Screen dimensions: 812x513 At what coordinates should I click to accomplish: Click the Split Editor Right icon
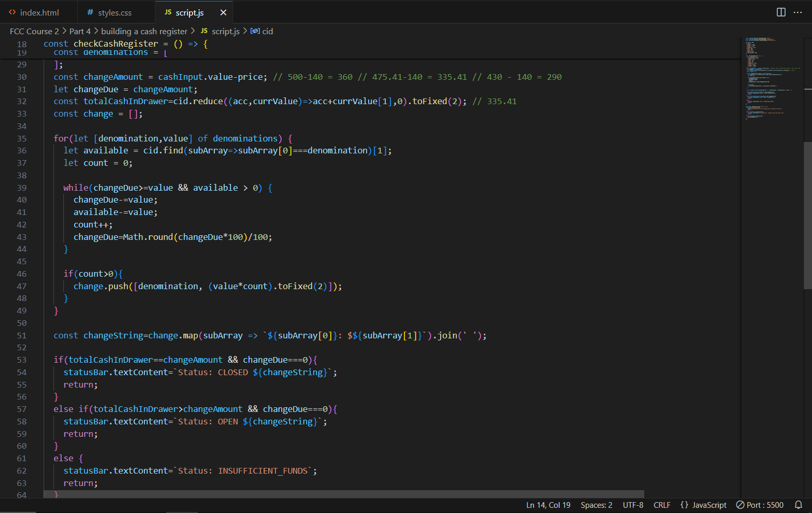pos(781,12)
